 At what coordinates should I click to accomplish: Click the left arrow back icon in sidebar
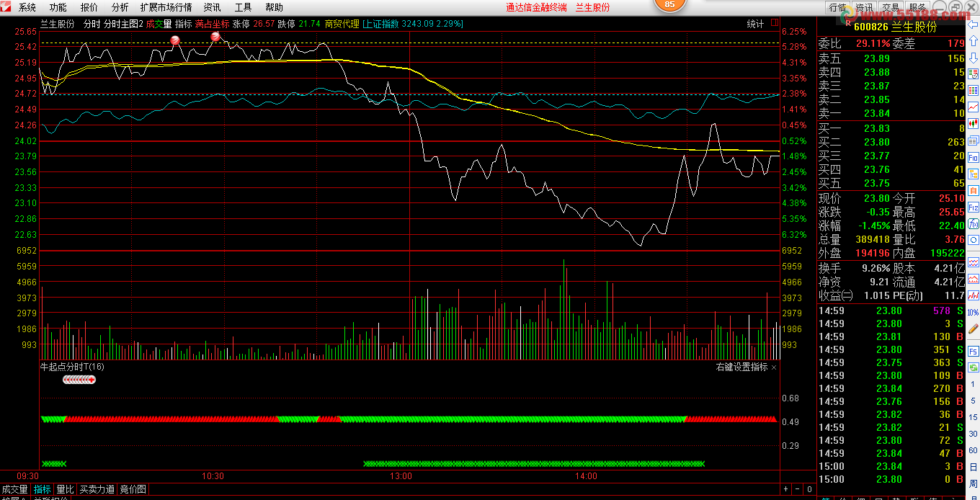pos(973,25)
